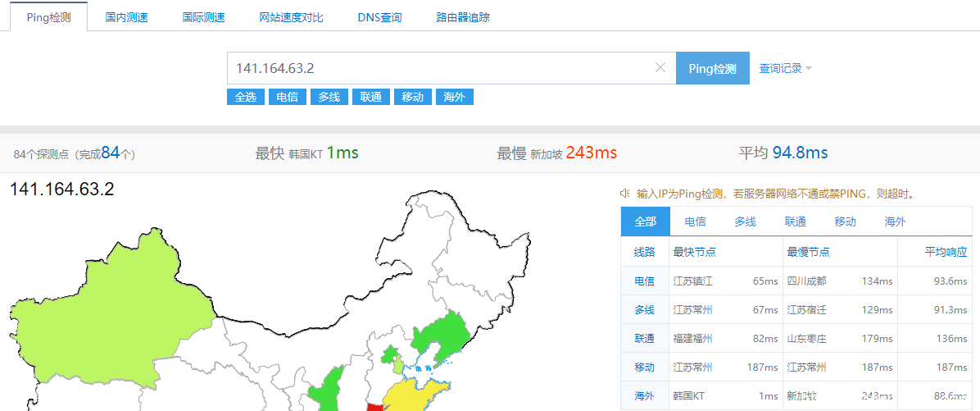The height and width of the screenshot is (411, 980).
Task: Switch results table to 移动 tab
Action: pos(845,221)
